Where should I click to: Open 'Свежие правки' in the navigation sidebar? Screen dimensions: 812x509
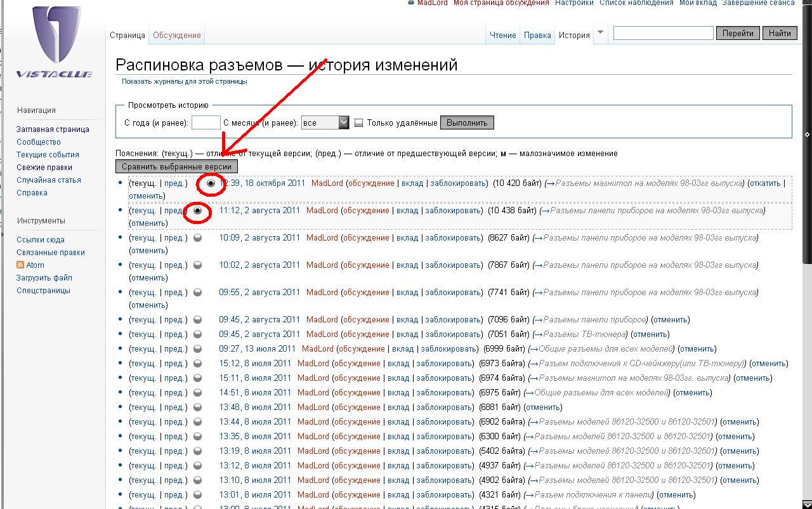(44, 168)
